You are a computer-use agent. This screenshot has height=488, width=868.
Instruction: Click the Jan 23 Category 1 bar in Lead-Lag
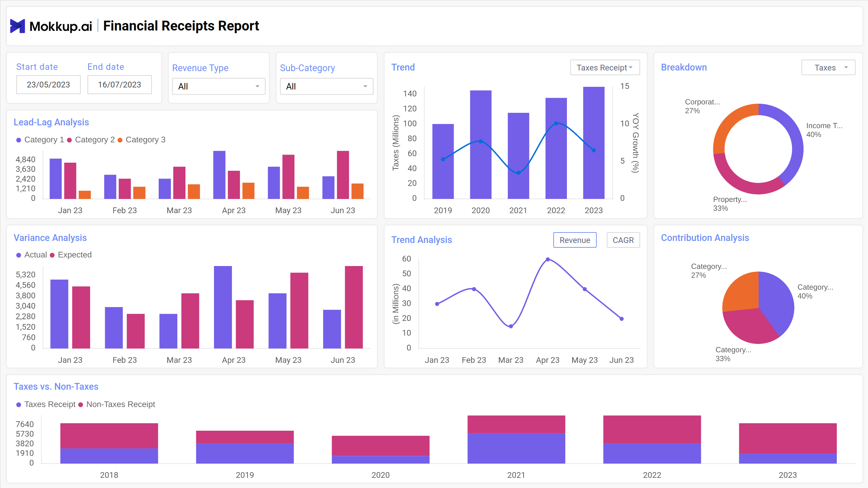(x=56, y=179)
